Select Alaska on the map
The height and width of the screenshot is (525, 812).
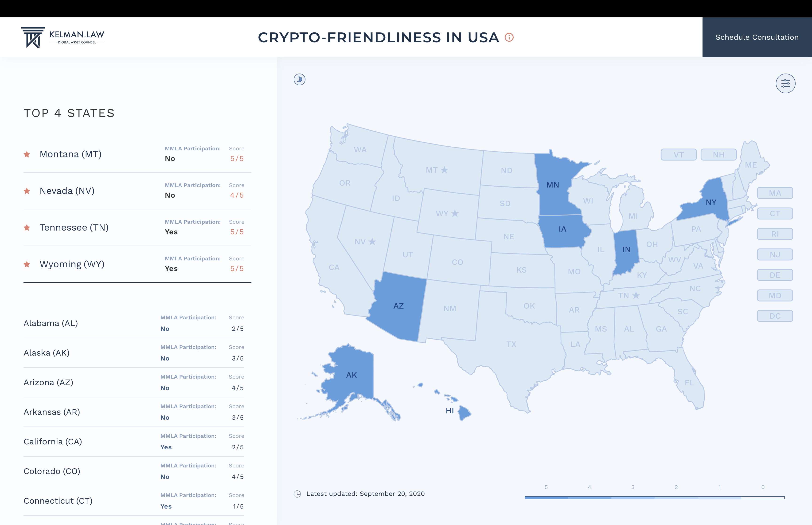point(351,375)
